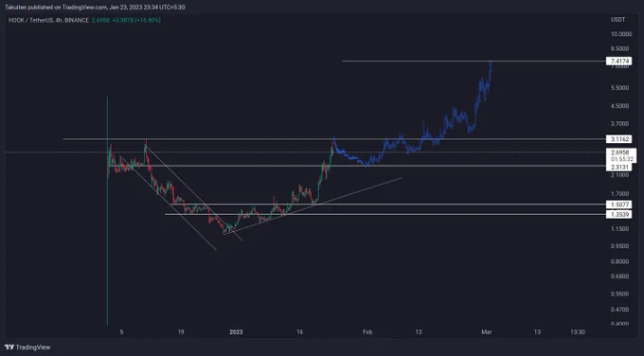Viewport: 644px width, 356px height.
Task: Click the 2023 label on time axis
Action: point(236,332)
